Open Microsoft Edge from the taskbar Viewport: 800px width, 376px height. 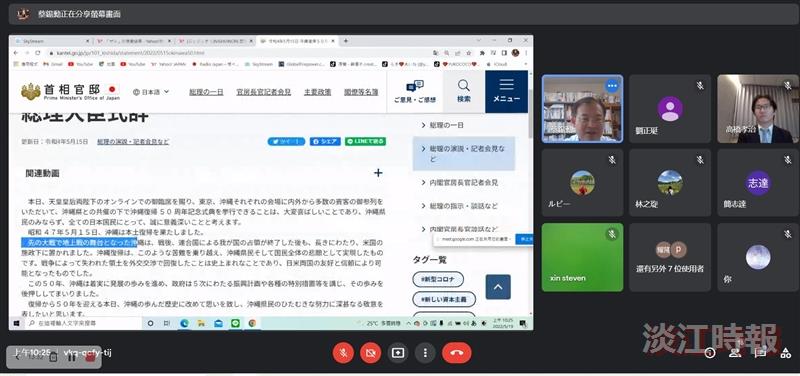pyautogui.click(x=184, y=323)
